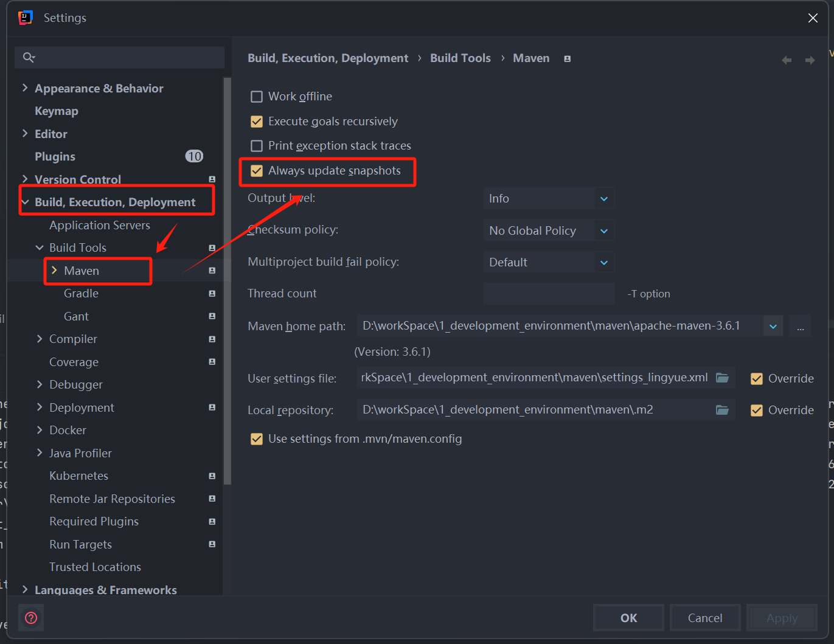The width and height of the screenshot is (834, 644).
Task: Select Gradle in the settings tree
Action: point(81,294)
